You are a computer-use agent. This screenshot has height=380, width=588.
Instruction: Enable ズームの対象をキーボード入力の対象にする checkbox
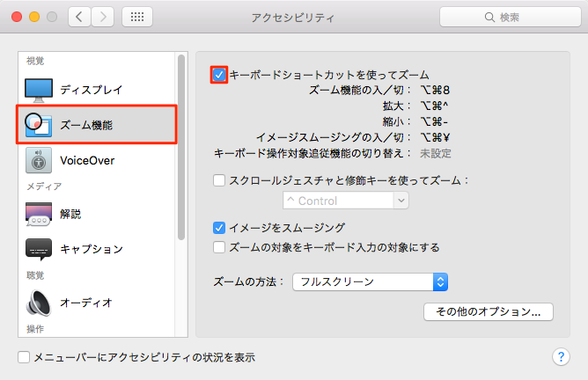219,247
